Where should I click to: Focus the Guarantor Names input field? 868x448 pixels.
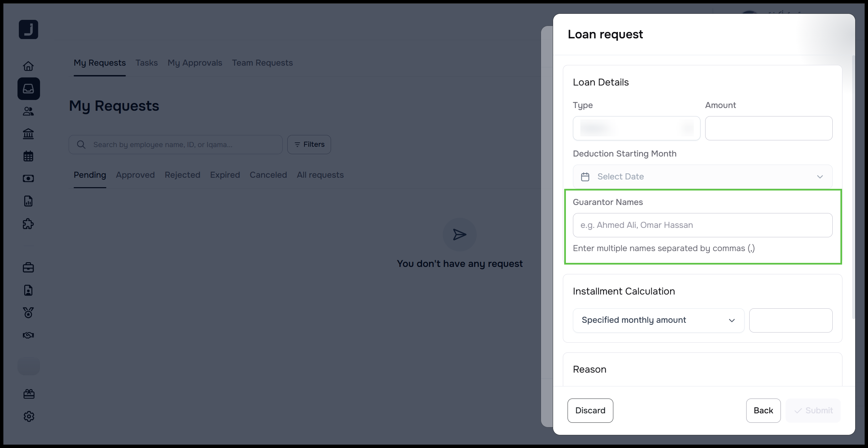(x=702, y=225)
